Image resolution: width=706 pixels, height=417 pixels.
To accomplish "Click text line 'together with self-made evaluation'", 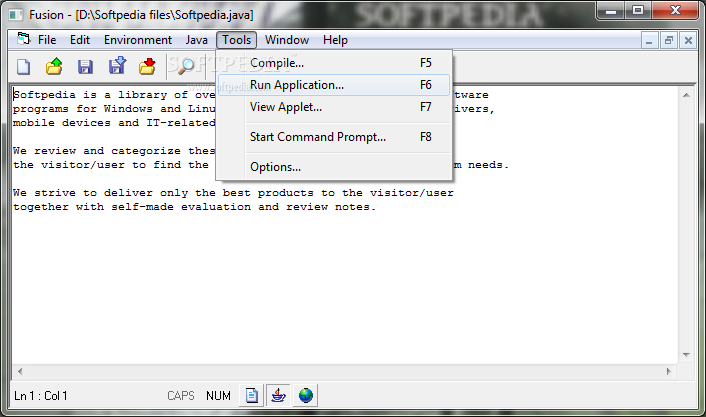I will pyautogui.click(x=194, y=207).
